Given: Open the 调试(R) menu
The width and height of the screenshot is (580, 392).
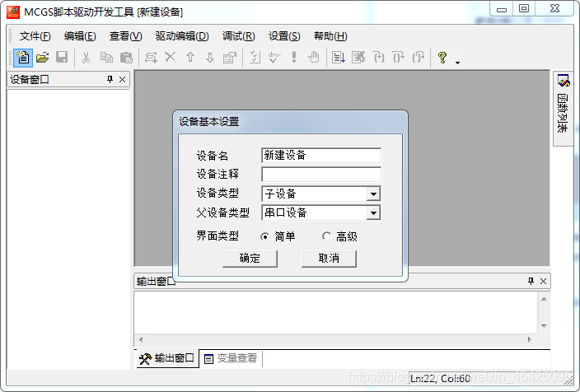Looking at the screenshot, I should [239, 36].
